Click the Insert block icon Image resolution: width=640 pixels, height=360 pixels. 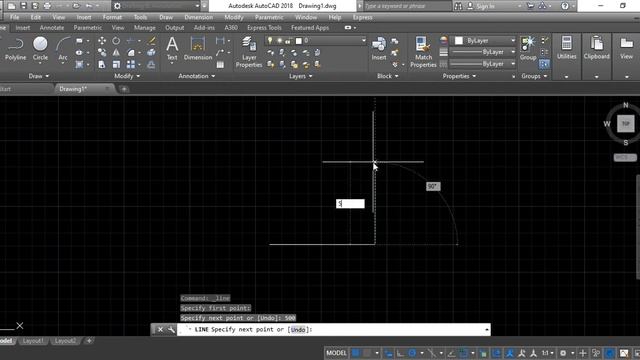point(379,49)
